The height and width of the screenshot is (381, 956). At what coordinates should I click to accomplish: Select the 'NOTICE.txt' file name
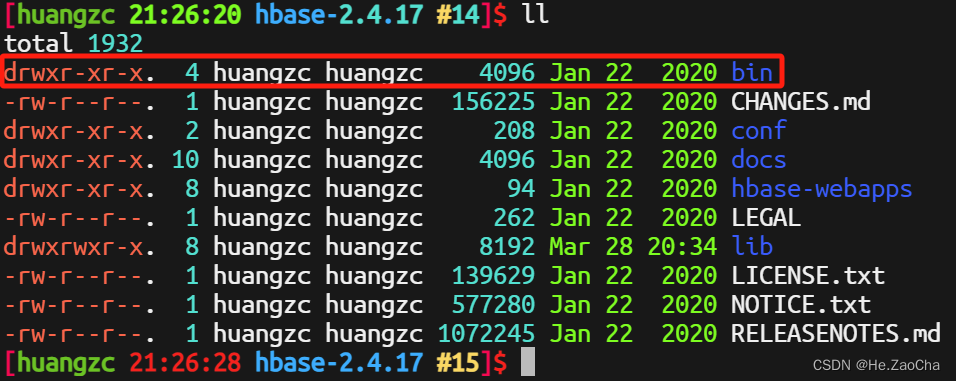click(801, 305)
